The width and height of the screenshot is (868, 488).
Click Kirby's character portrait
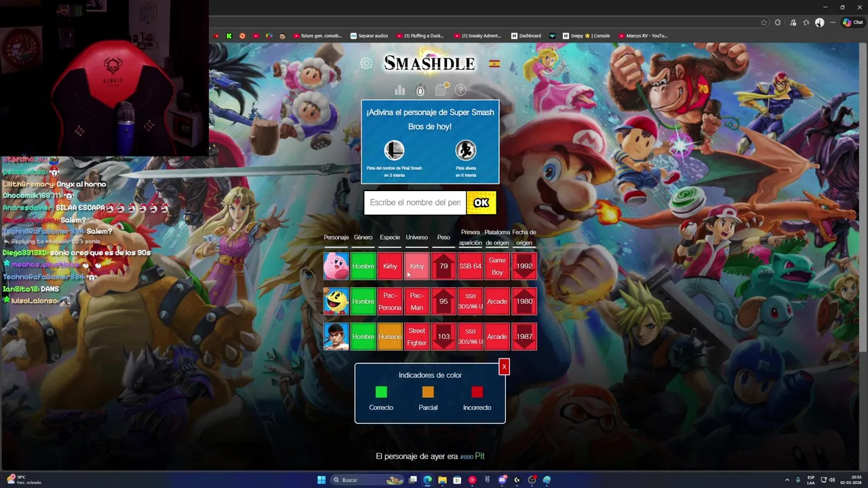[x=336, y=266]
